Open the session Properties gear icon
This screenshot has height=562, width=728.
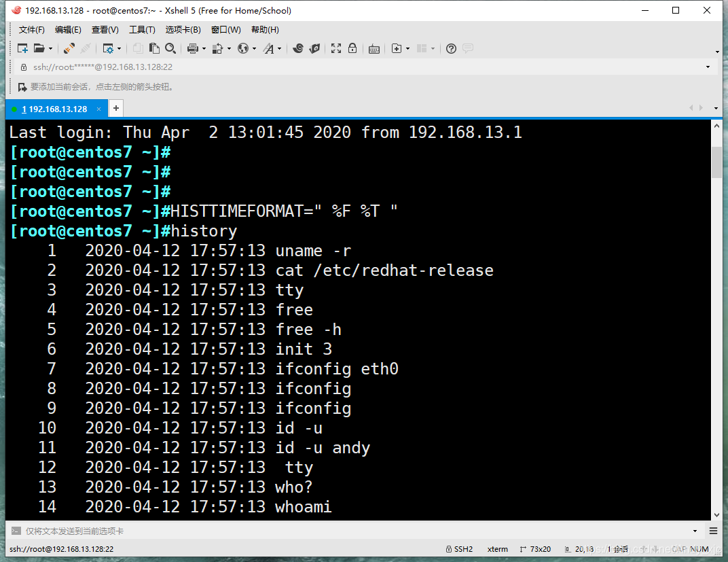point(108,48)
